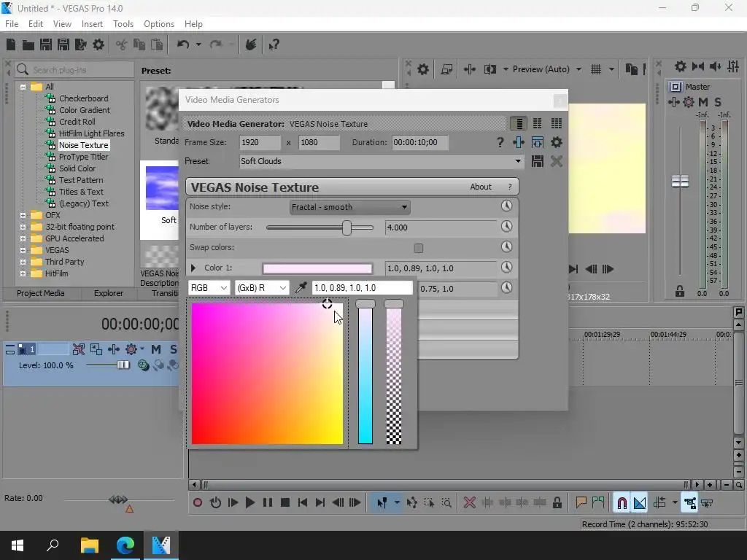Tick the Swap colors checkbox
The height and width of the screenshot is (560, 747).
tap(418, 248)
